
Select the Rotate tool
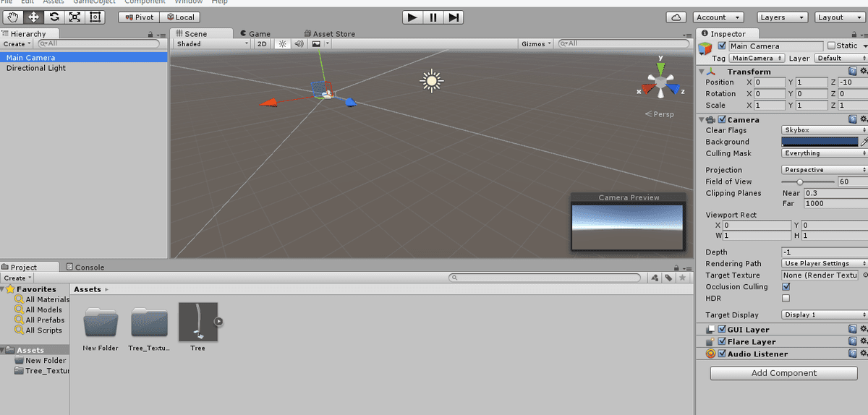click(54, 17)
